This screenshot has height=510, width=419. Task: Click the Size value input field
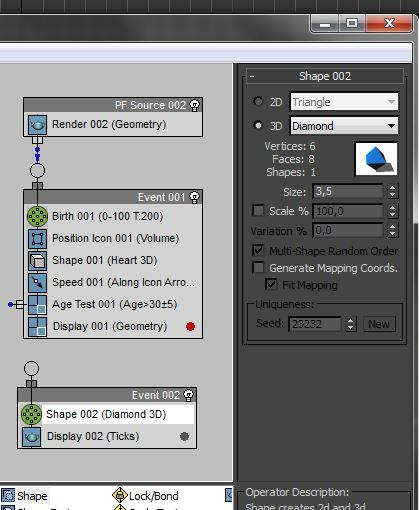pos(348,192)
